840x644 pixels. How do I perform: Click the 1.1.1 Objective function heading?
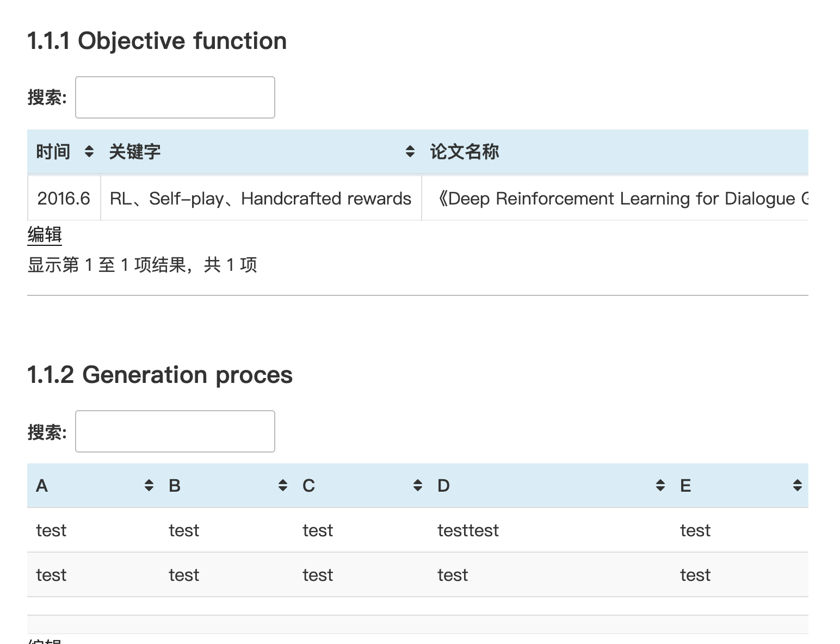click(x=157, y=41)
